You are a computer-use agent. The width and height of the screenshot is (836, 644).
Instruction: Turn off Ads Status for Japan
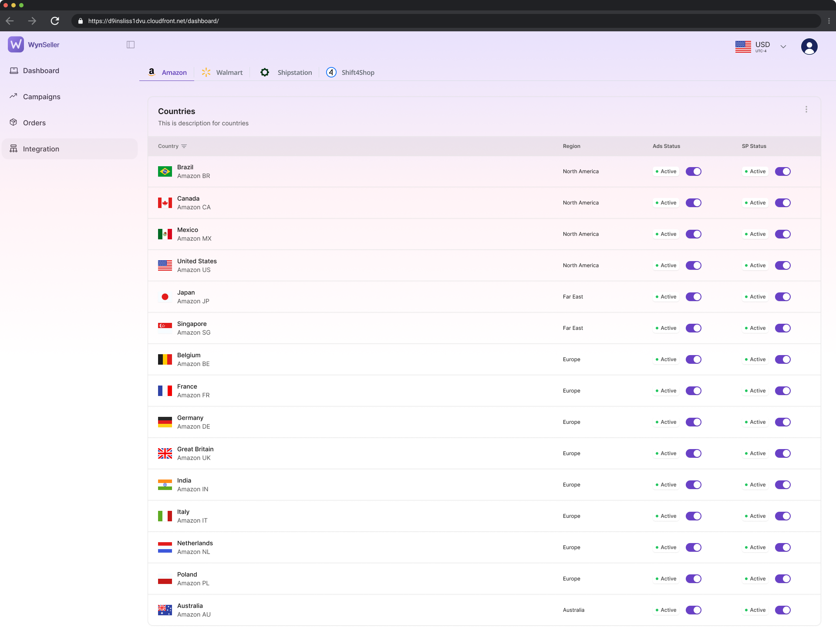point(693,297)
